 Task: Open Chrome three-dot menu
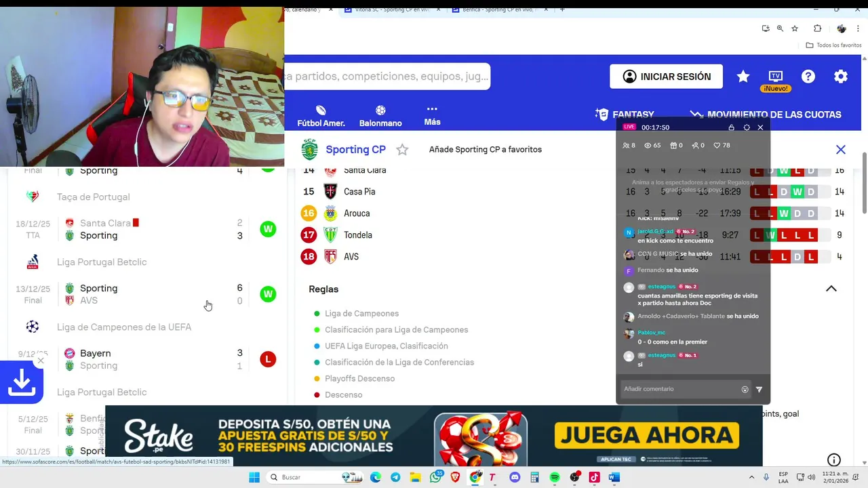click(x=857, y=28)
